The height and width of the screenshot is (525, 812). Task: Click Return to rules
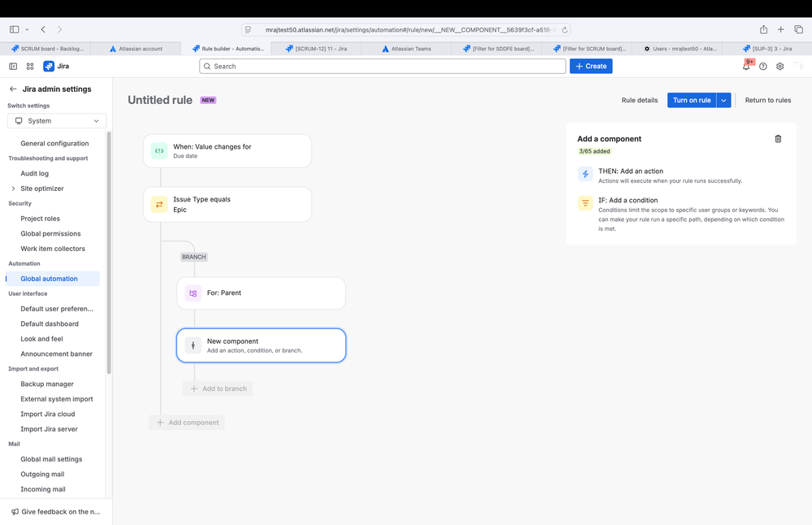[x=768, y=100]
